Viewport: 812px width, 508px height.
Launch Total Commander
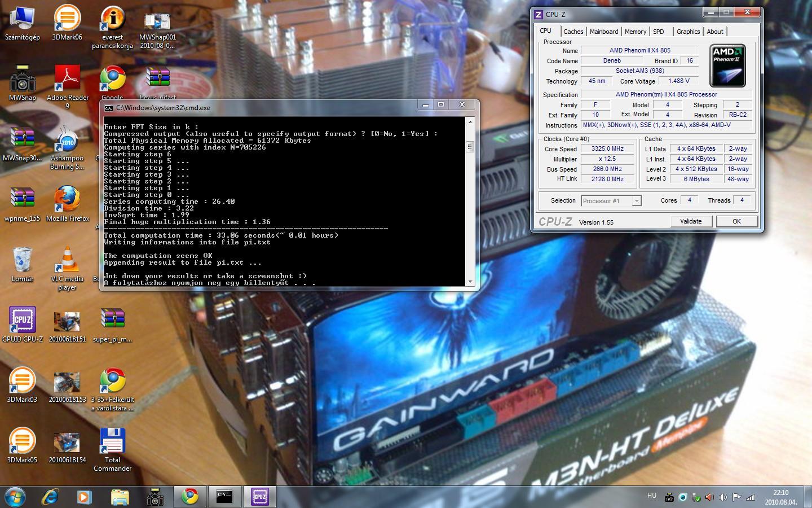pyautogui.click(x=112, y=449)
